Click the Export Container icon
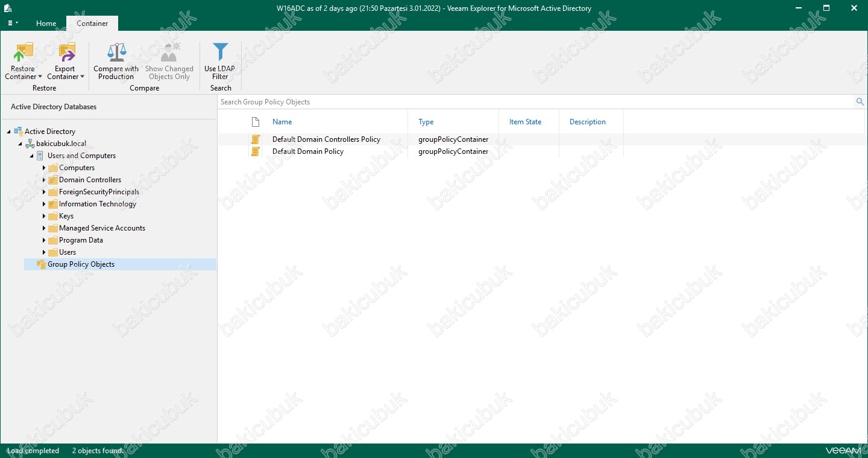868x458 pixels. point(65,53)
